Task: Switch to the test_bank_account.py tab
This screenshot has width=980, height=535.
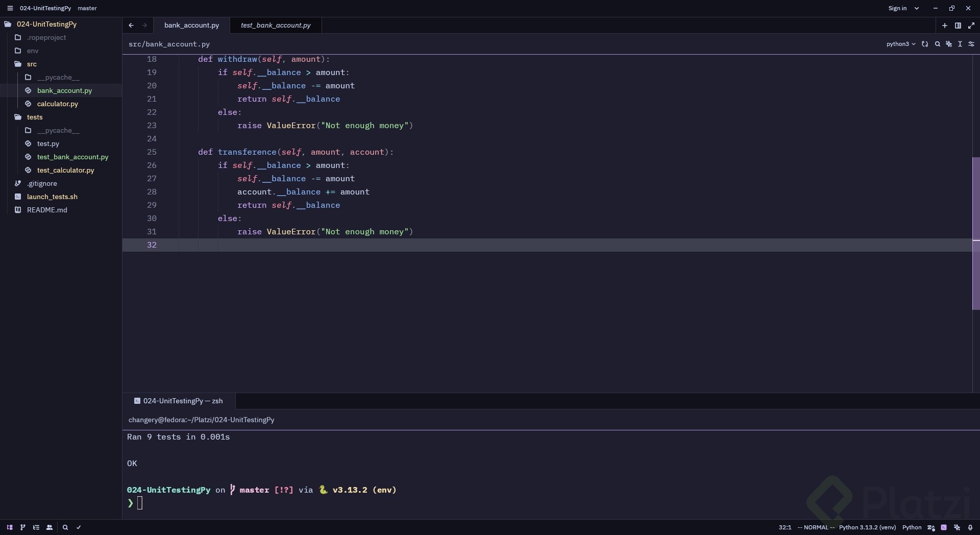Action: (276, 25)
